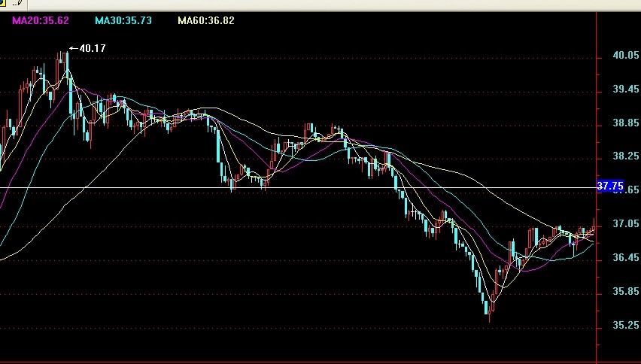Click the 39.45 price axis label

click(x=625, y=89)
